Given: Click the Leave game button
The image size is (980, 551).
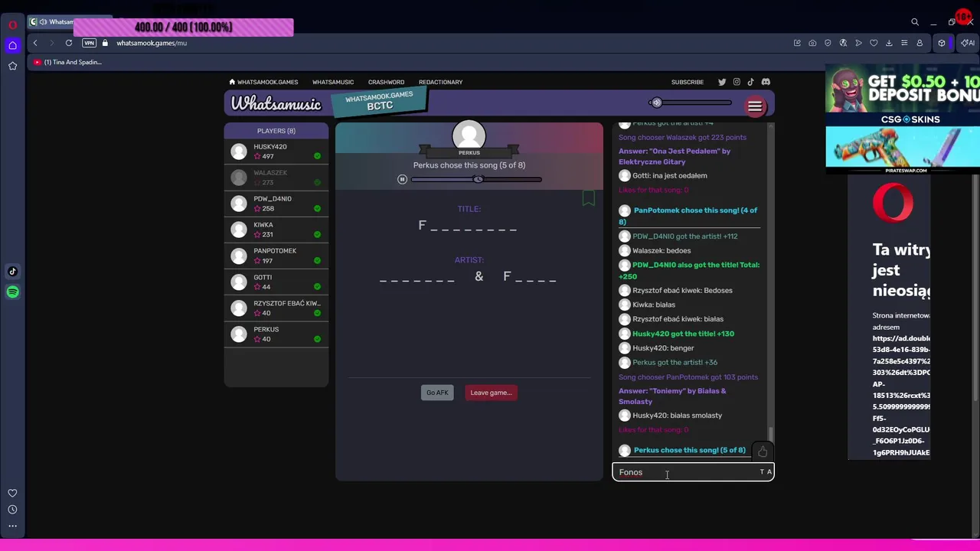Looking at the screenshot, I should (x=491, y=393).
